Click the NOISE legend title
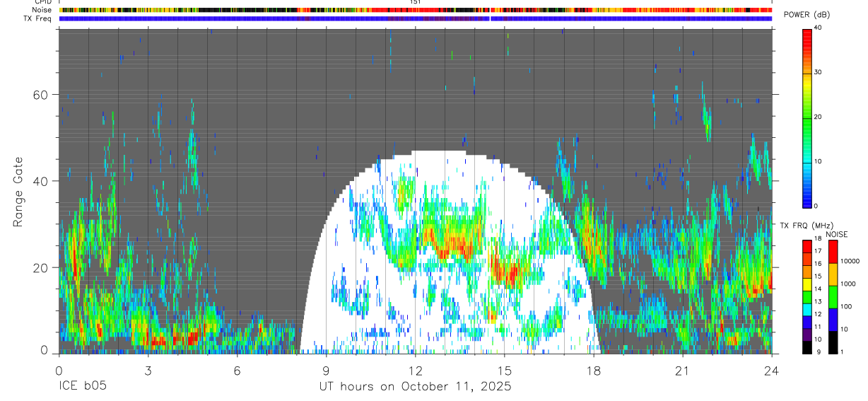The height and width of the screenshot is (401, 868). (x=837, y=234)
